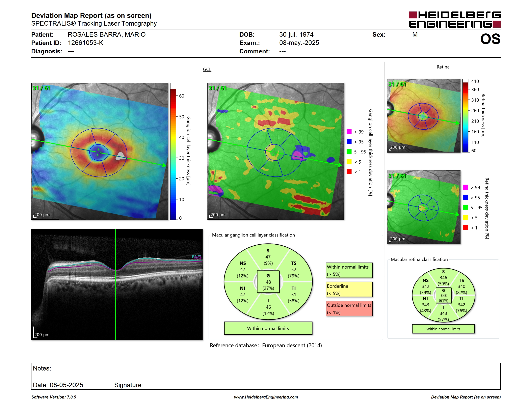Click the retina thickness color scale bar
The width and height of the screenshot is (532, 411).
coord(465,116)
